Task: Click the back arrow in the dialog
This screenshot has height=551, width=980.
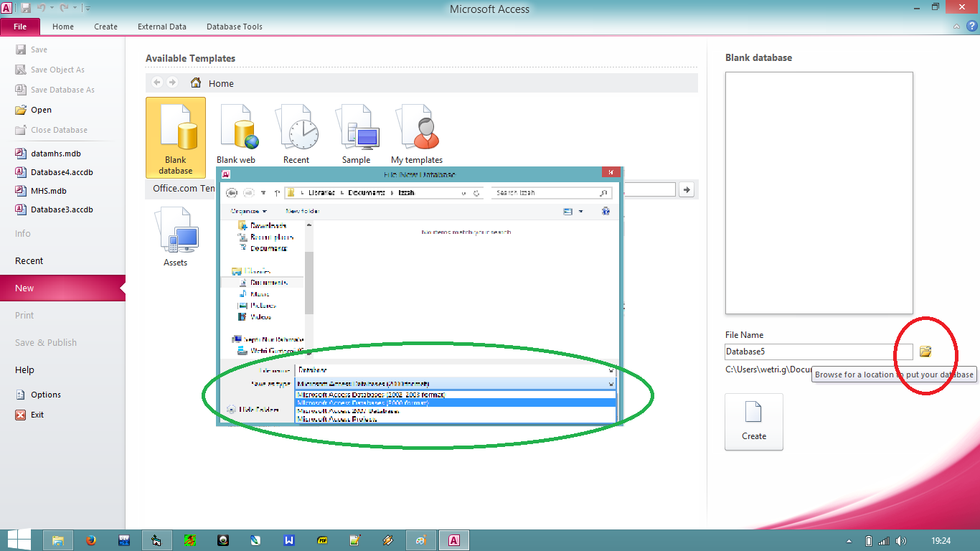Action: [231, 192]
